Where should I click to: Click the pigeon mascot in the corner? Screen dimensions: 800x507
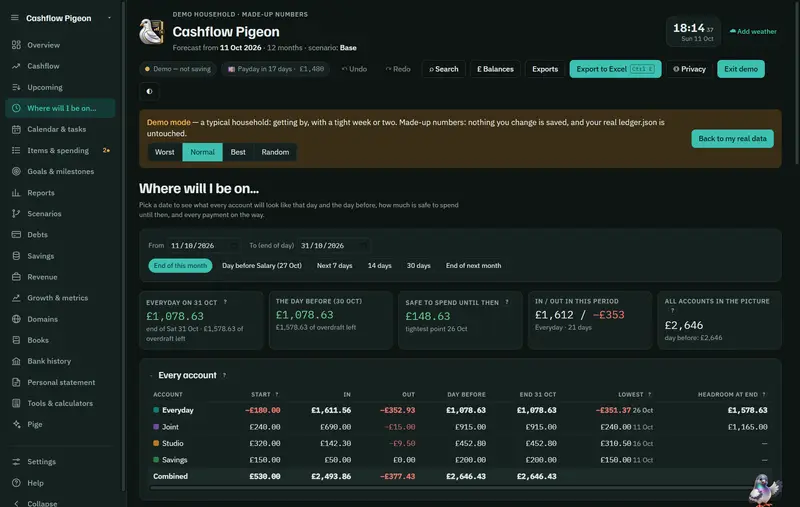764,490
